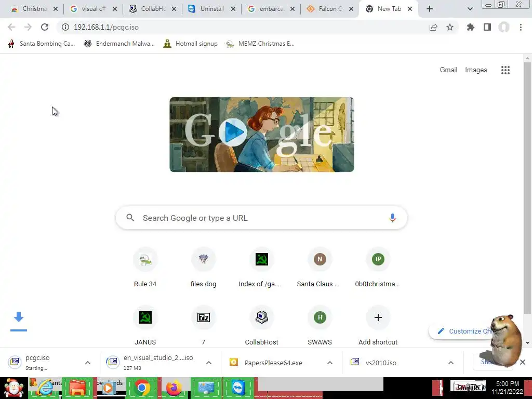Viewport: 532px width, 399px height.
Task: Open TeamViewer from taskbar
Action: click(x=238, y=388)
